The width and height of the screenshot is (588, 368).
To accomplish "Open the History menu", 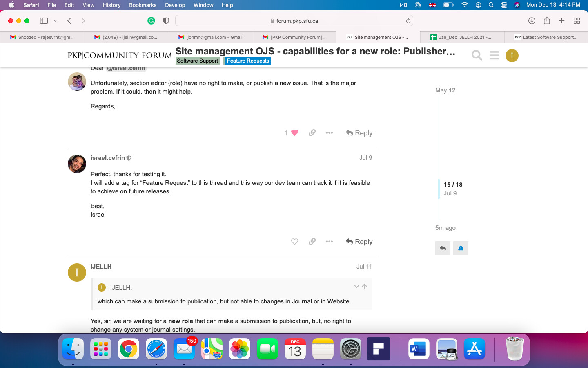I will tap(111, 5).
